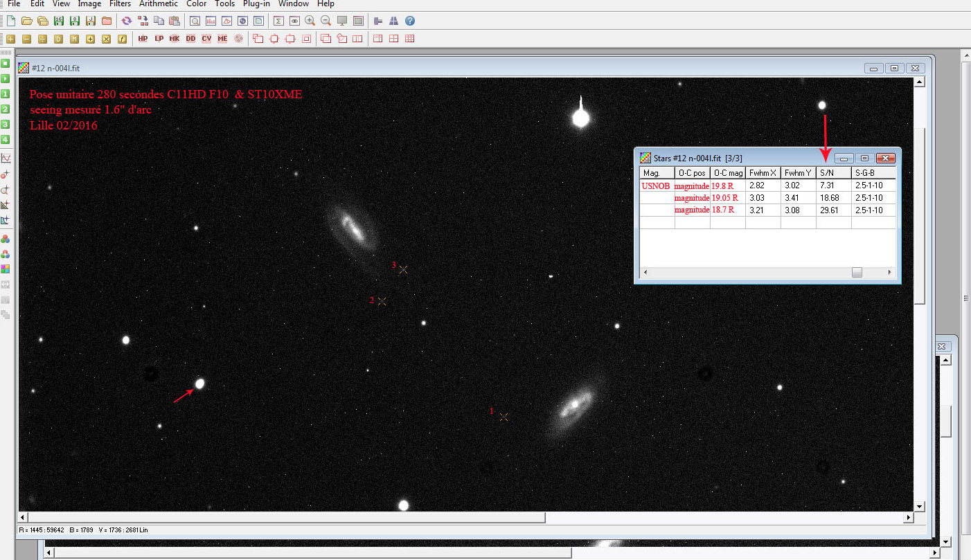The height and width of the screenshot is (560, 971).
Task: Click the green square stop icon in sidebar
Action: pyautogui.click(x=6, y=64)
